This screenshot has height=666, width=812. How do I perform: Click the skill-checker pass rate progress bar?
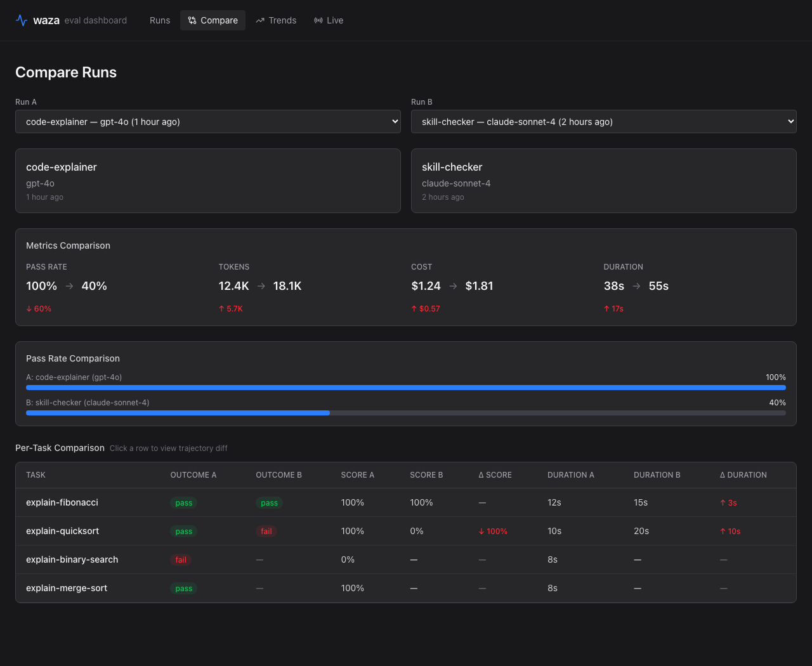point(405,413)
